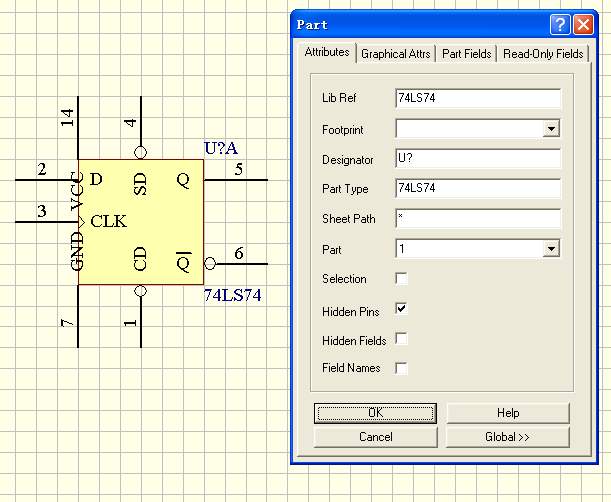
Task: Click pin number 6 on Q-bar output
Action: tap(239, 253)
